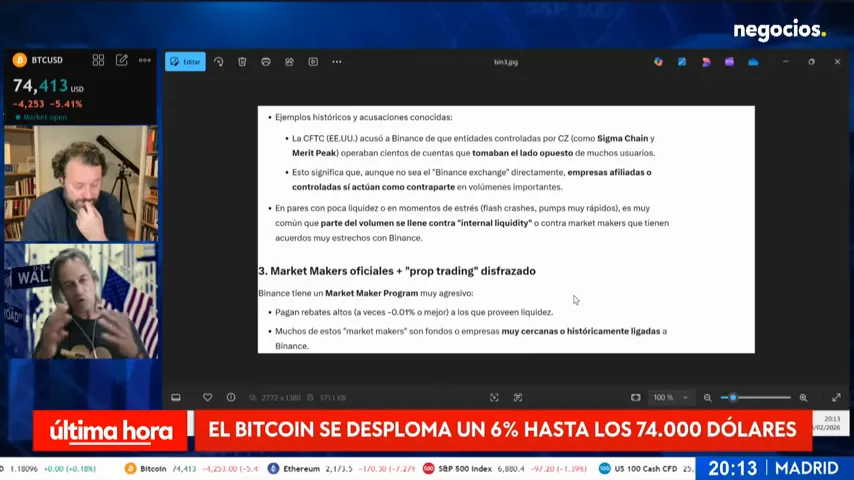The image size is (854, 480).
Task: Click the bold text 'Sigma Chain'
Action: tap(623, 138)
